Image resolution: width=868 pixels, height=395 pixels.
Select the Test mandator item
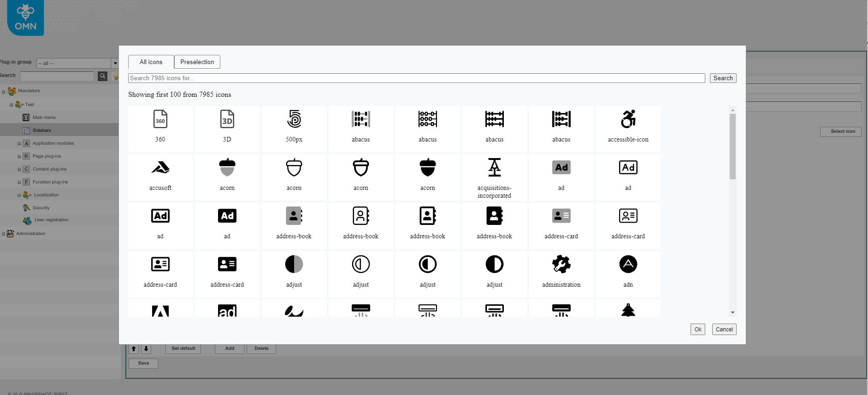30,105
